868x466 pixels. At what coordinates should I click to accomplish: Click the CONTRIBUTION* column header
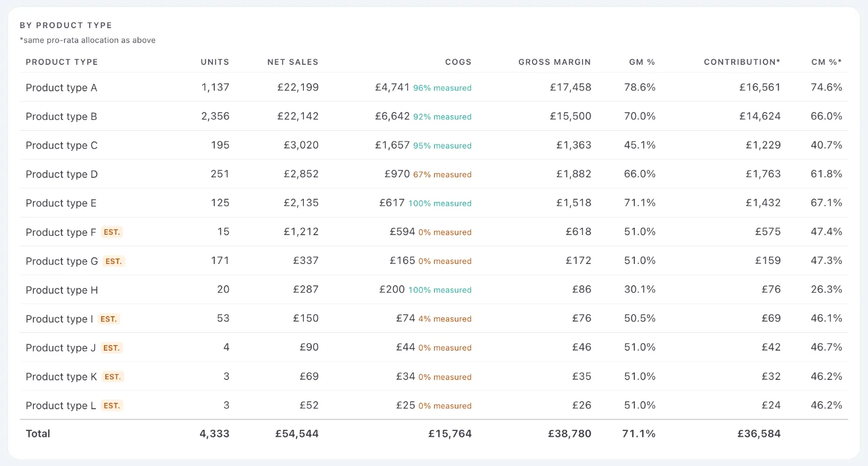(x=742, y=62)
